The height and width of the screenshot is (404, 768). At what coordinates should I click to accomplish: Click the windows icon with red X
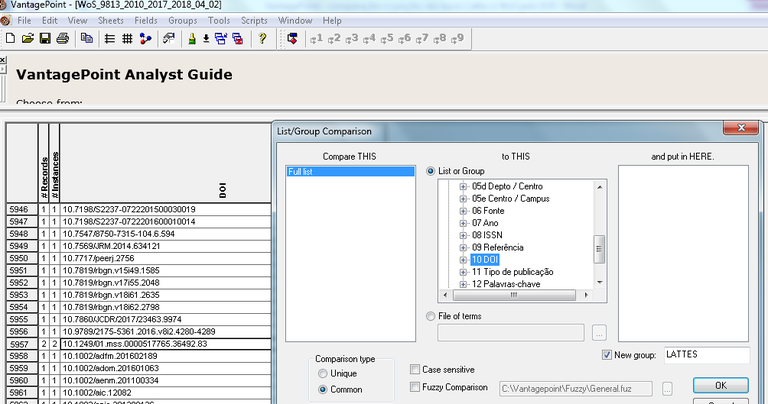point(238,38)
